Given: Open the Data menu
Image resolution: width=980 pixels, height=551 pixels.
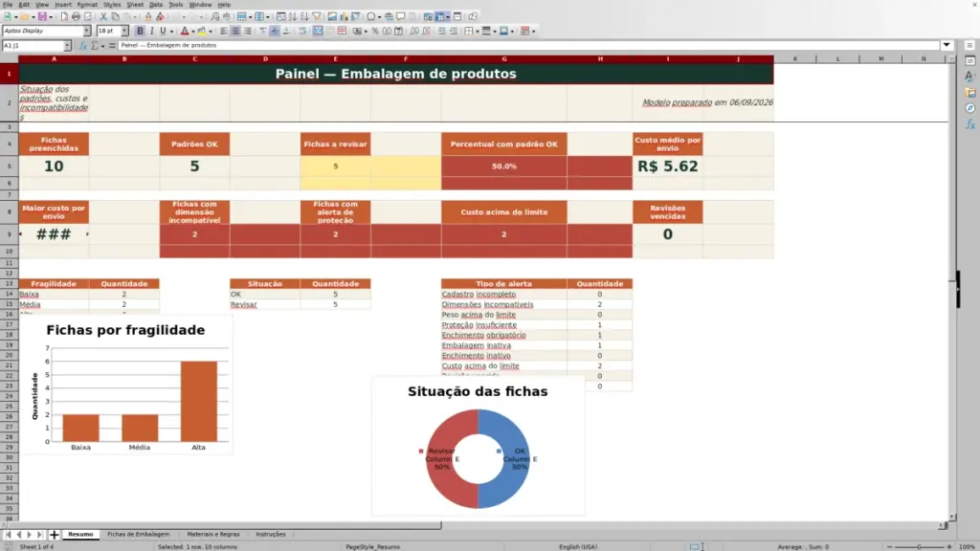Looking at the screenshot, I should click(156, 5).
